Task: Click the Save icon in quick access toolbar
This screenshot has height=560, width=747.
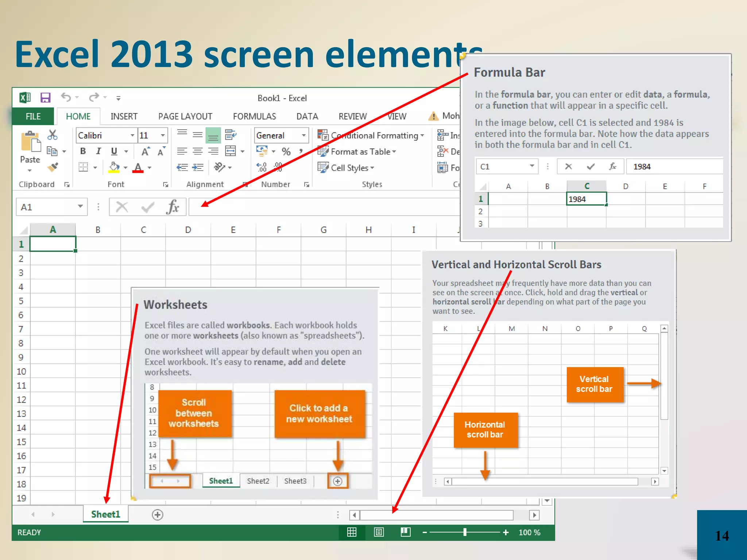Action: click(45, 98)
